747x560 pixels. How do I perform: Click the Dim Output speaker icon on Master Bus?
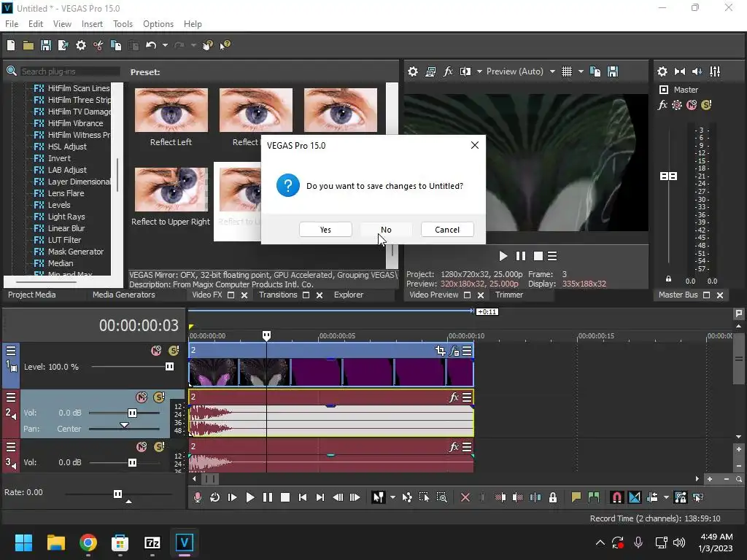(697, 71)
